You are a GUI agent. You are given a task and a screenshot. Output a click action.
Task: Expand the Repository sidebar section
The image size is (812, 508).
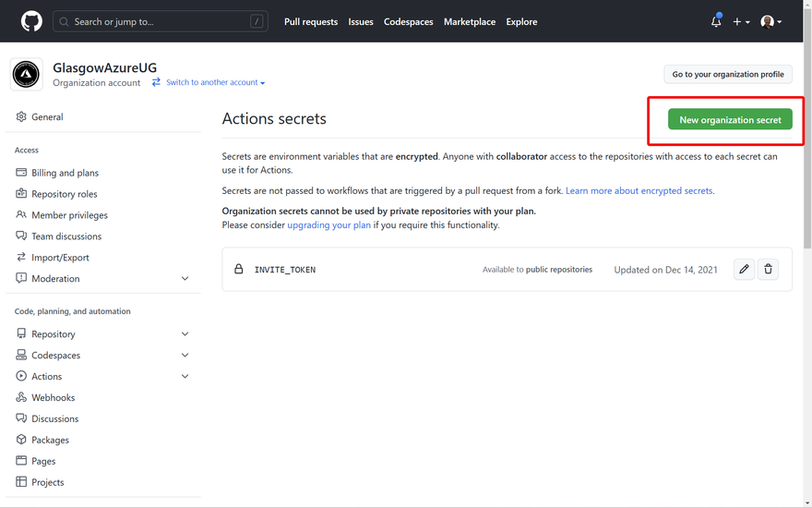tap(185, 334)
